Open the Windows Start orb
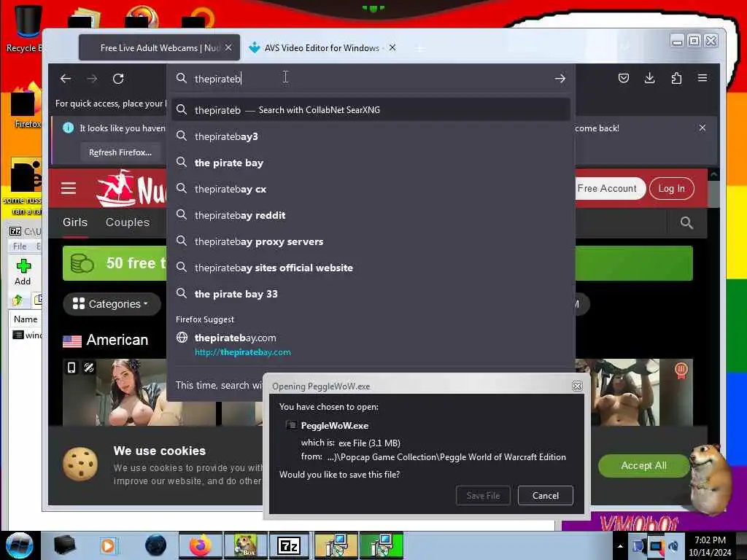Viewport: 747px width, 560px height. click(x=20, y=545)
